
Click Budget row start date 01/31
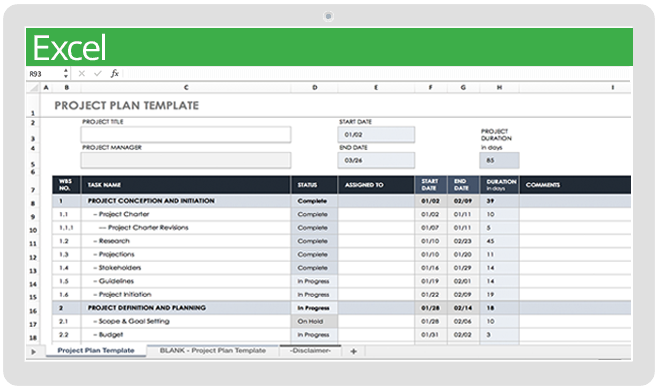pyautogui.click(x=431, y=335)
